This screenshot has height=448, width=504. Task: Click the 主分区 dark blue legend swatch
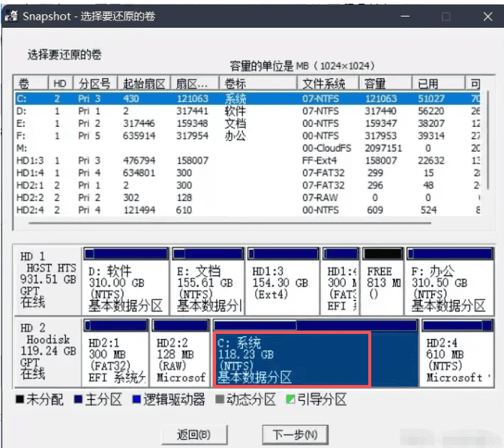78,400
